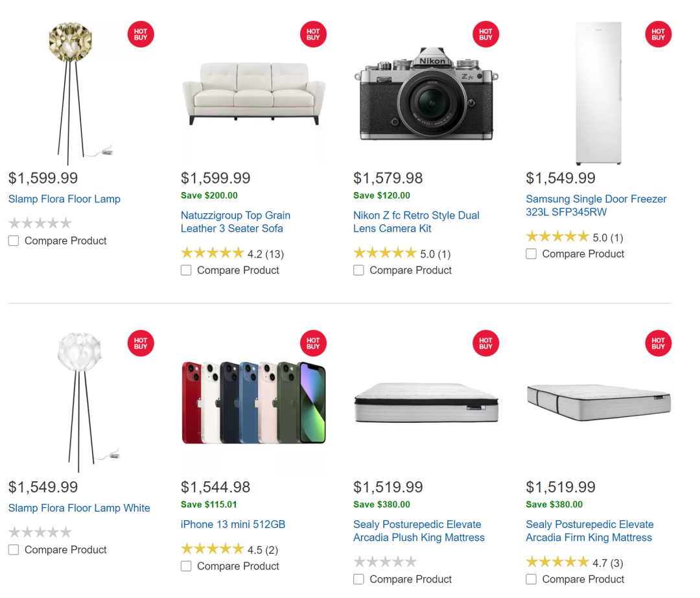
Task: Click Hot Buy badge on Nikon camera
Action: click(485, 34)
